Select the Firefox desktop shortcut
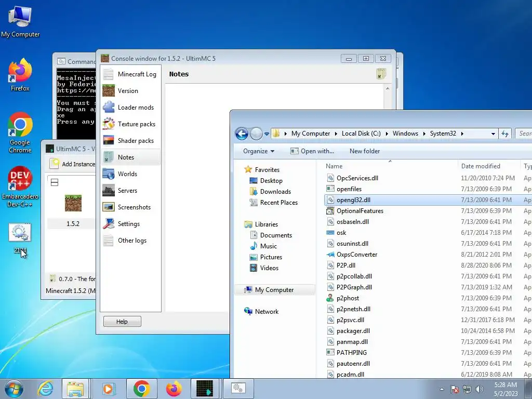The image size is (532, 399). point(20,75)
